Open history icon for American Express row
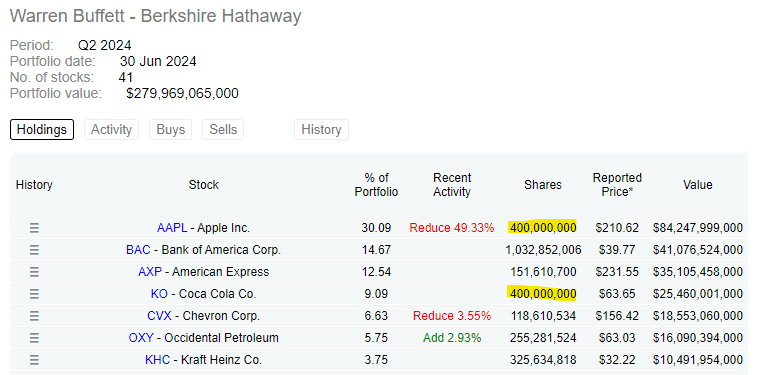Image resolution: width=757 pixels, height=375 pixels. pyautogui.click(x=34, y=272)
